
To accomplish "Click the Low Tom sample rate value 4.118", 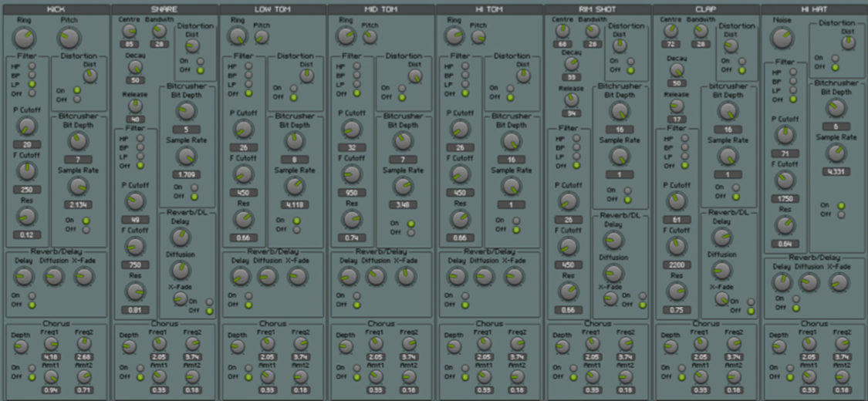I will [x=295, y=204].
